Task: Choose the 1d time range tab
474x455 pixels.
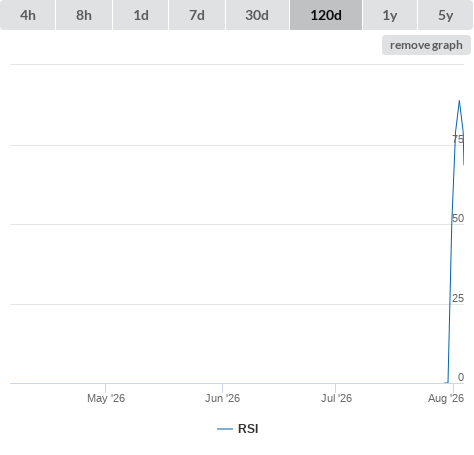Action: pos(141,15)
